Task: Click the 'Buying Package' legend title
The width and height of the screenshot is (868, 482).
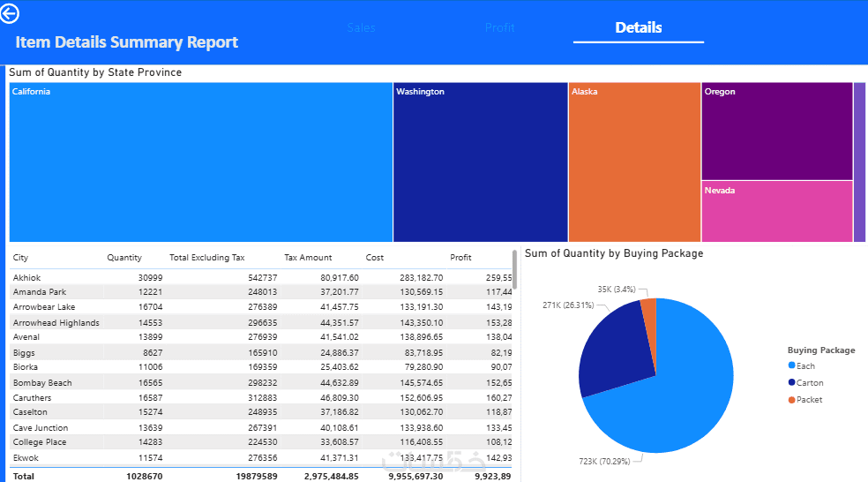Action: click(821, 350)
